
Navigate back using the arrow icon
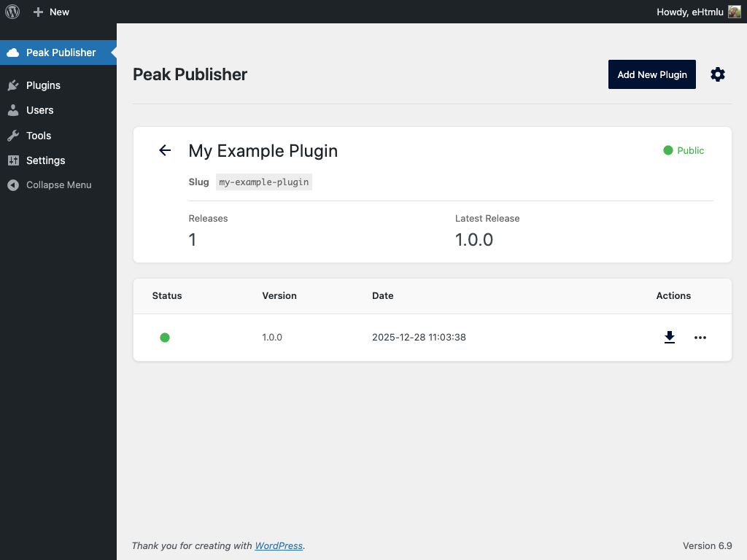tap(165, 150)
